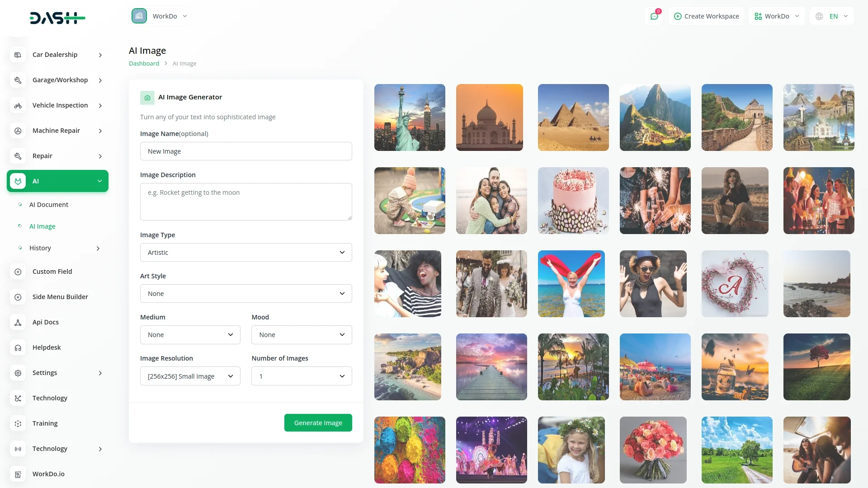Image resolution: width=868 pixels, height=488 pixels.
Task: Open the Art Style dropdown
Action: (x=246, y=294)
